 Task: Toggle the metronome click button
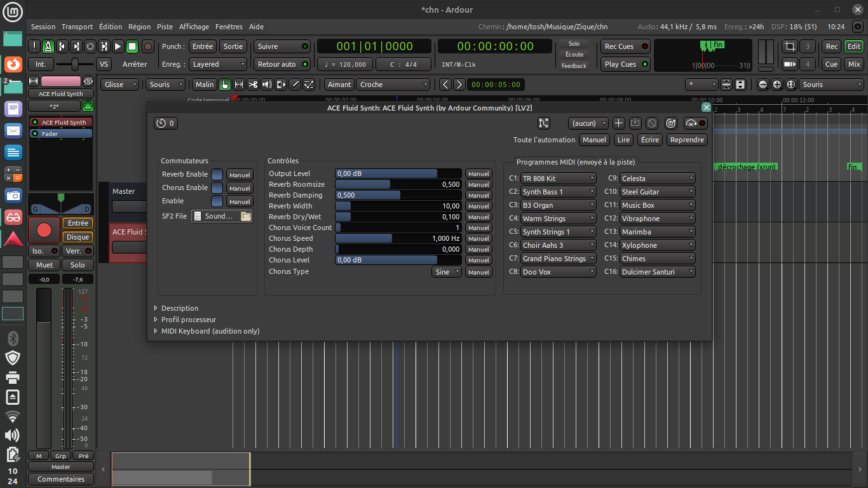coord(48,46)
